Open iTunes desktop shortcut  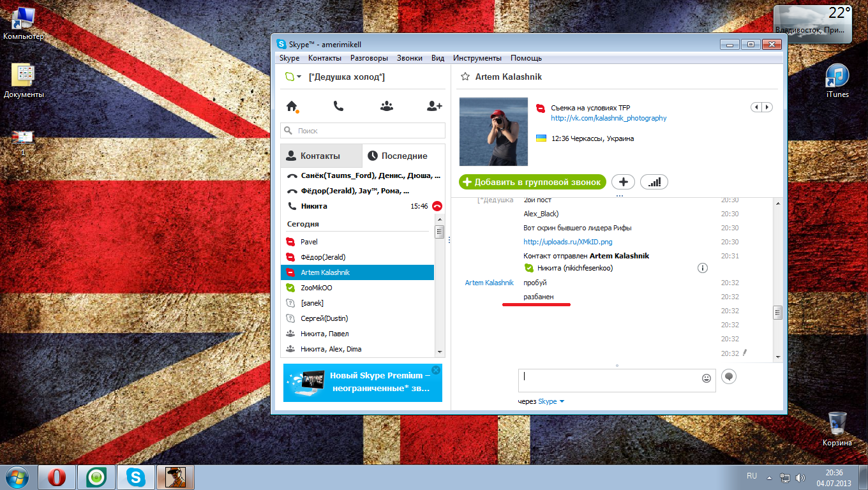pyautogui.click(x=837, y=80)
